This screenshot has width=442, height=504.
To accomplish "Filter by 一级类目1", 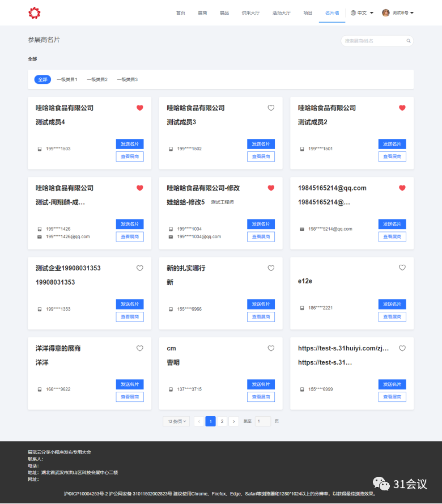I will pos(67,79).
